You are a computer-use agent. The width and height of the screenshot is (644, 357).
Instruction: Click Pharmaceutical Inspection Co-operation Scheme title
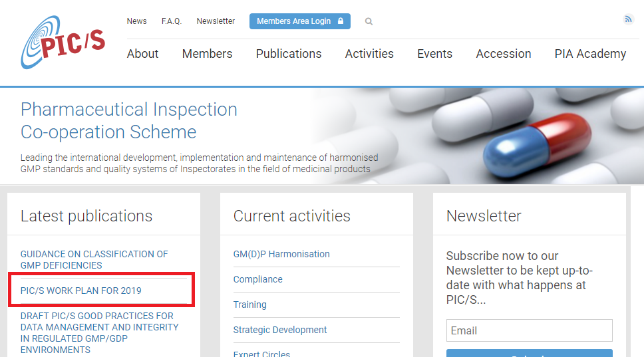(129, 120)
